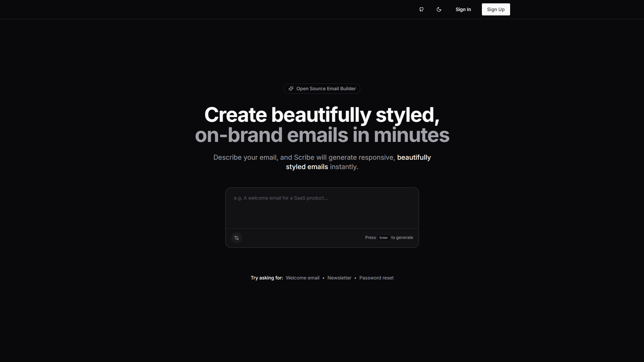Click the GitHub logo in the top navigation
This screenshot has height=362, width=644.
click(x=421, y=9)
